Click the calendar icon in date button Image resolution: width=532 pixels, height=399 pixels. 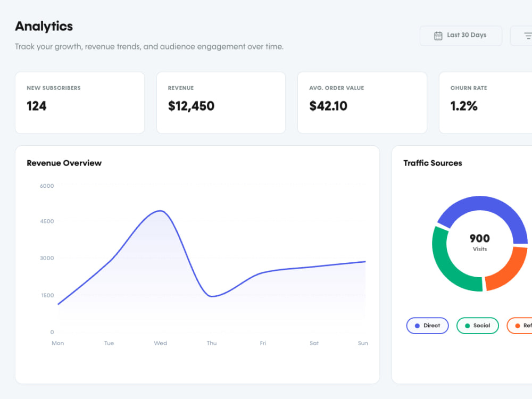tap(438, 36)
